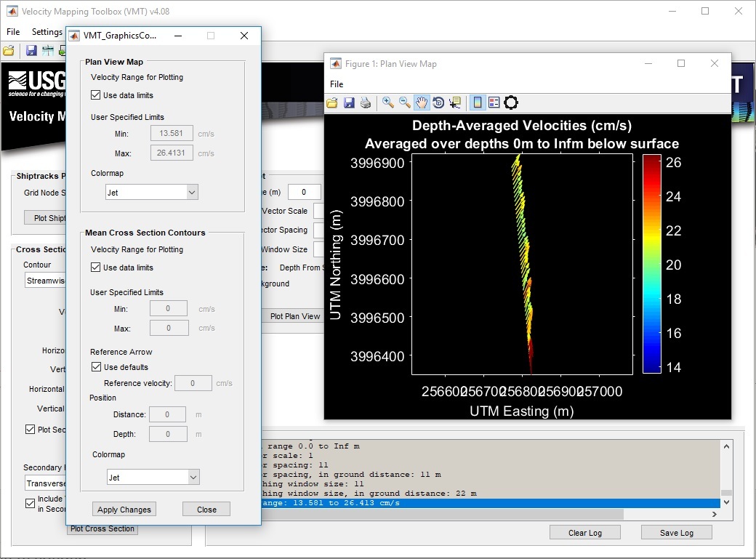Click the Zoom Out magnifier icon
Viewport: 756px width, 559px height.
coord(404,102)
